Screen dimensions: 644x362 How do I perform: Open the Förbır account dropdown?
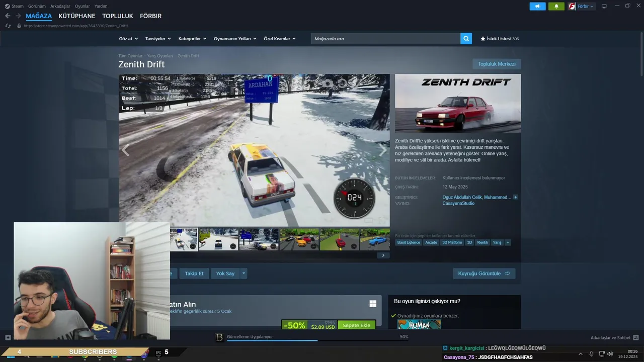586,7
